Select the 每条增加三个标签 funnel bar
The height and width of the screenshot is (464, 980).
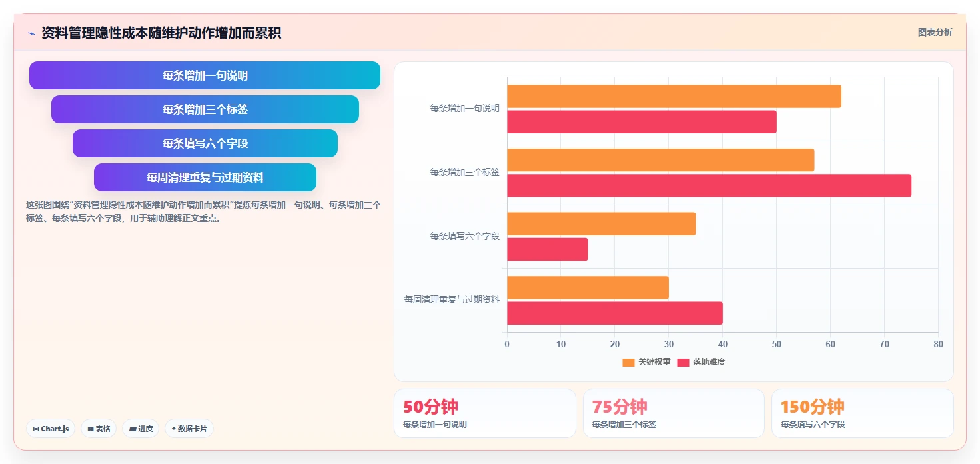coord(205,109)
